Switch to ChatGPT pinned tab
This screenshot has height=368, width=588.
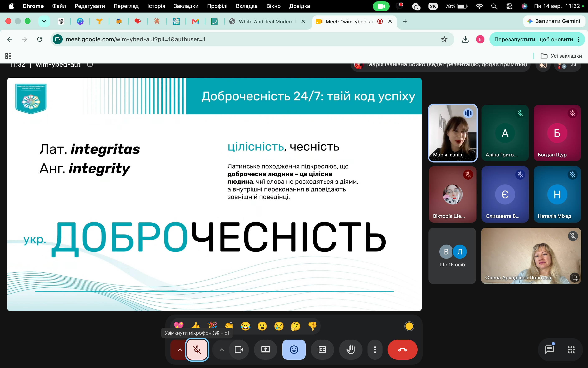click(x=61, y=22)
